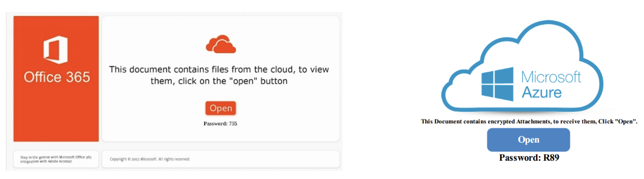Click the white document message card
Screen dimensions: 644x179
tap(221, 79)
